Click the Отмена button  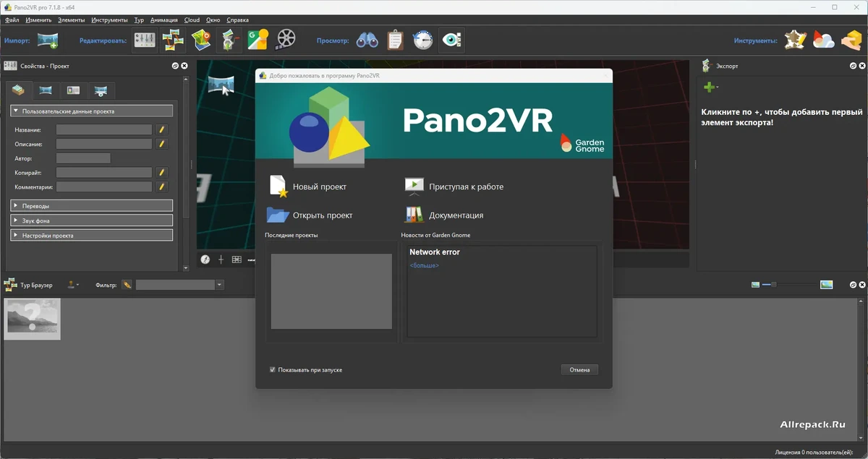[x=579, y=369]
